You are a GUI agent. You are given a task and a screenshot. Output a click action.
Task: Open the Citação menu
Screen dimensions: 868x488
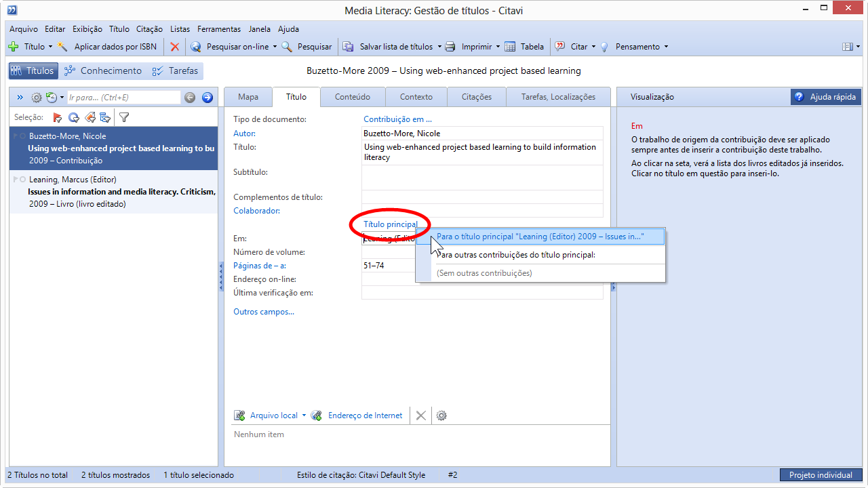coord(149,29)
